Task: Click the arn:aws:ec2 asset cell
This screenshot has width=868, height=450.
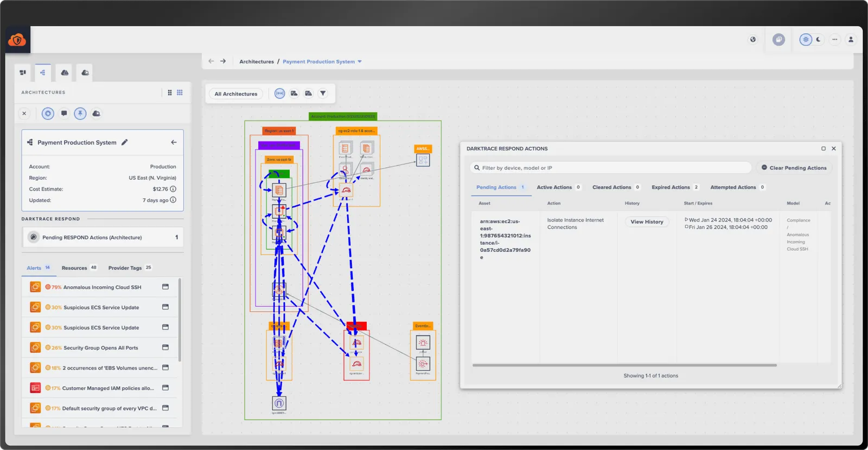Action: (x=505, y=239)
